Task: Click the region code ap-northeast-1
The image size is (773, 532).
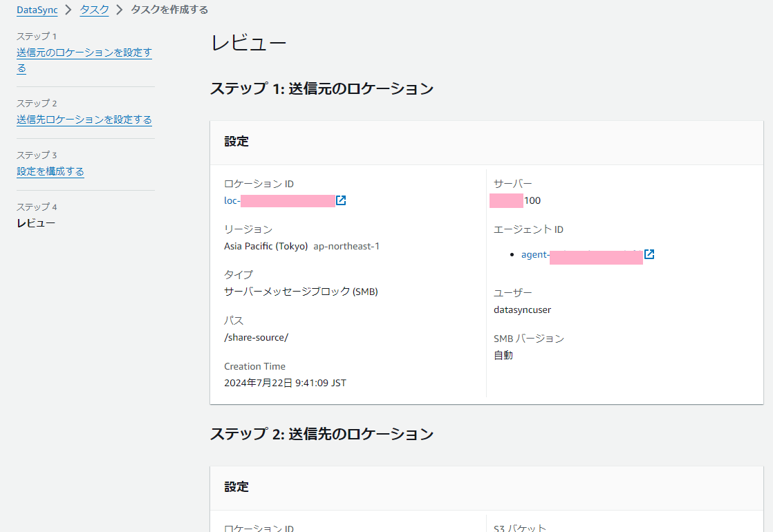Action: pyautogui.click(x=346, y=246)
